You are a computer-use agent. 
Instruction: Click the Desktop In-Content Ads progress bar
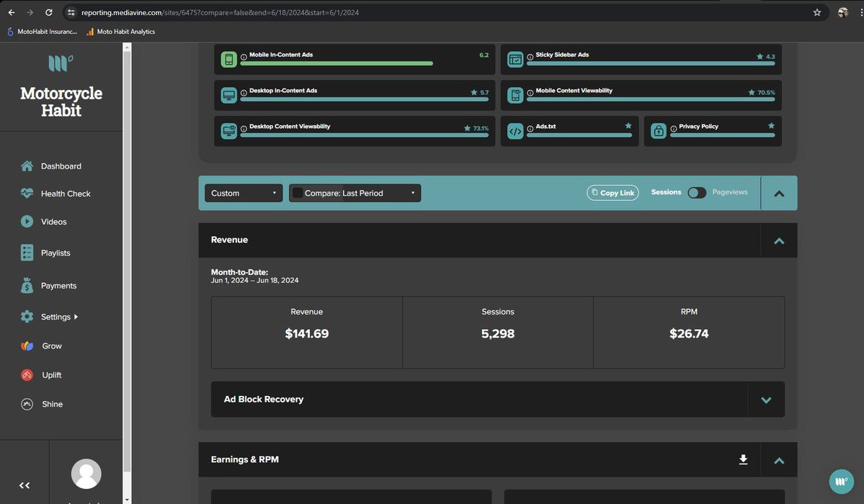(x=364, y=99)
